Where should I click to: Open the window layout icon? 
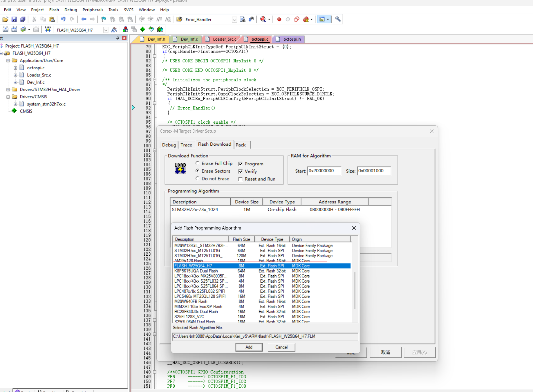coord(322,19)
